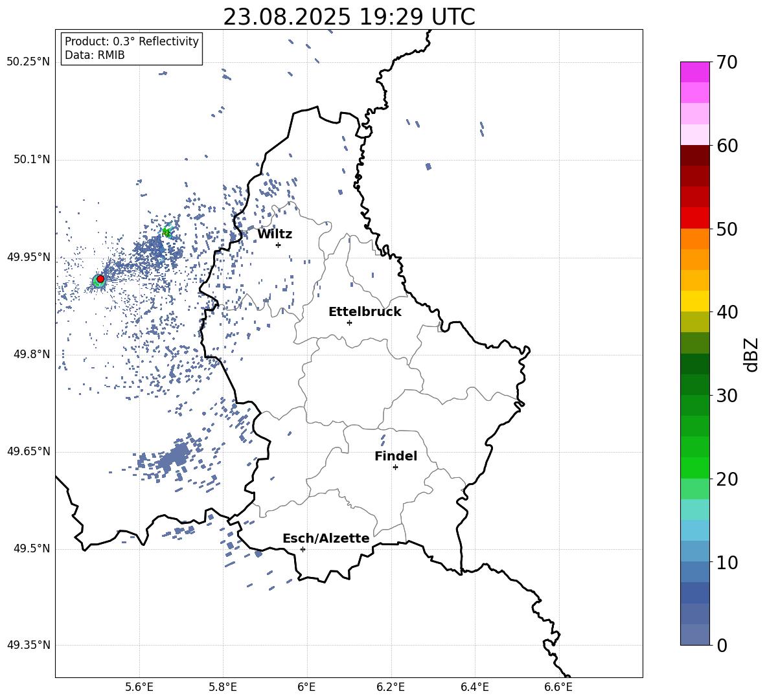This screenshot has height=700, width=767.
Task: Click the red radar site marker
Action: pos(100,278)
